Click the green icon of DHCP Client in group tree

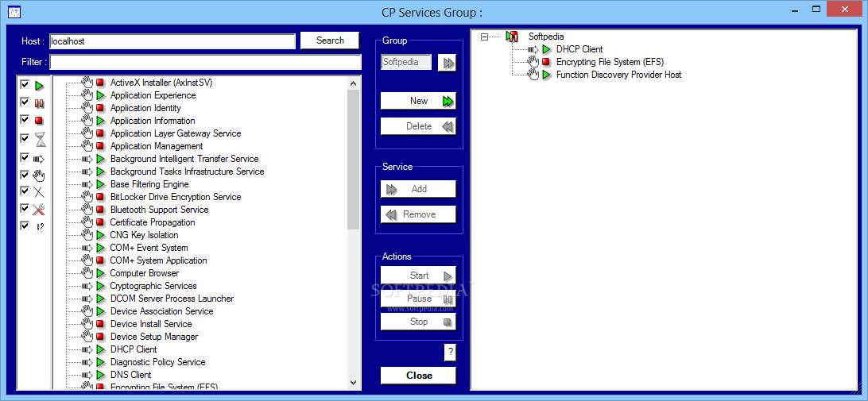coord(546,49)
